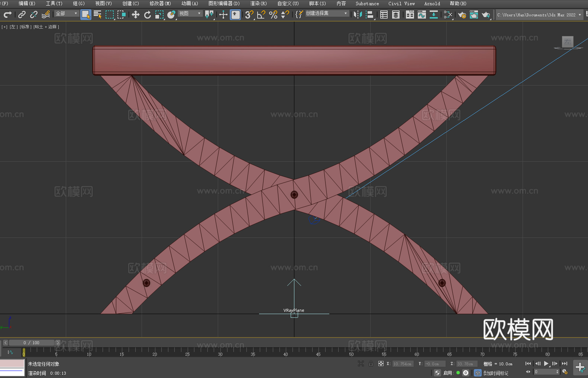The width and height of the screenshot is (588, 378).
Task: Click Render Production teapot icon
Action: 486,14
